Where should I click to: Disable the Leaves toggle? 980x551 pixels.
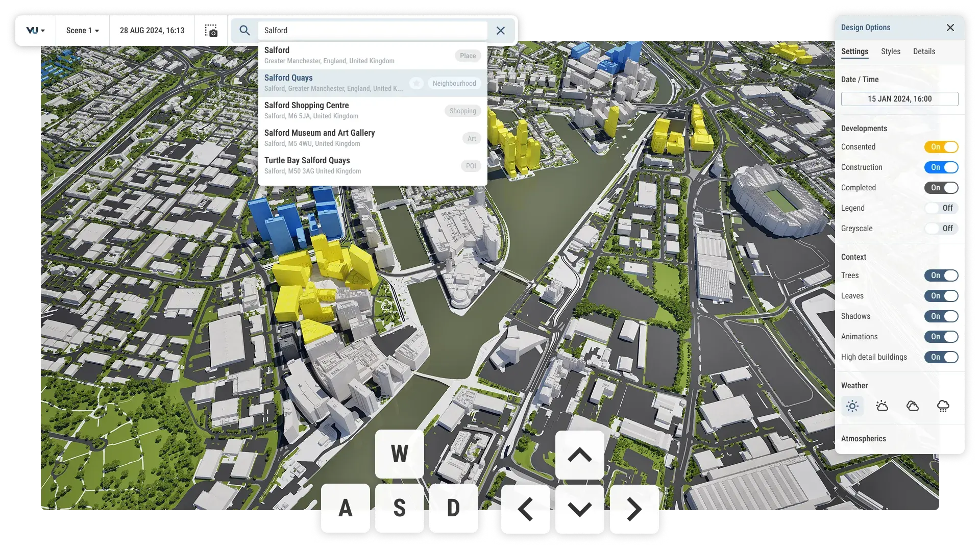pos(941,296)
